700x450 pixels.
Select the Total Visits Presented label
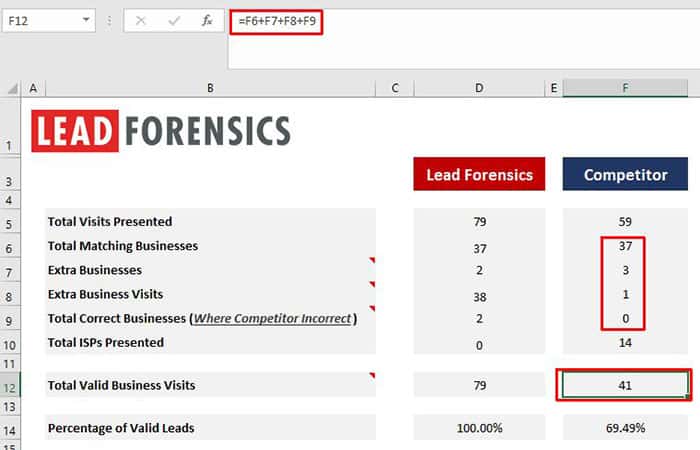point(110,221)
